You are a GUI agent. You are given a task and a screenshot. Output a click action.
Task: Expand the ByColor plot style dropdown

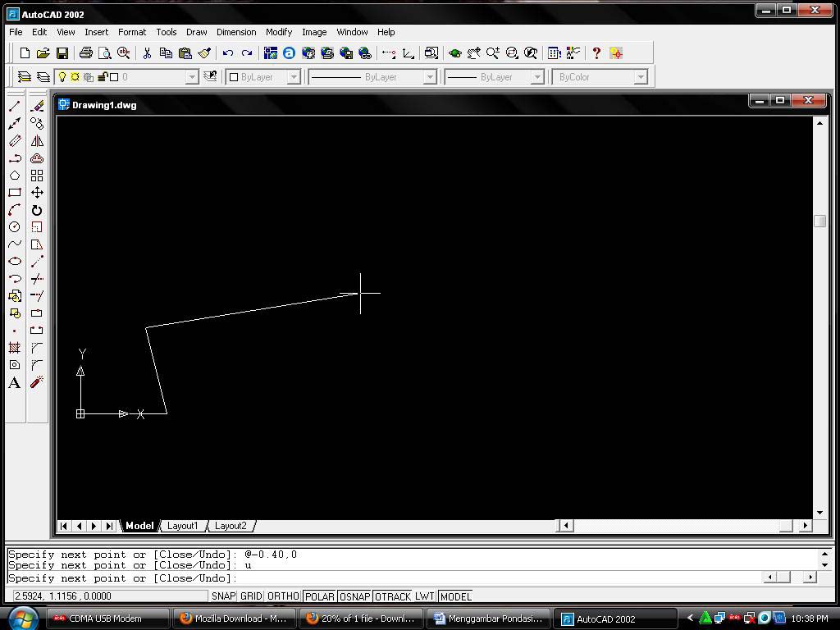coord(641,77)
